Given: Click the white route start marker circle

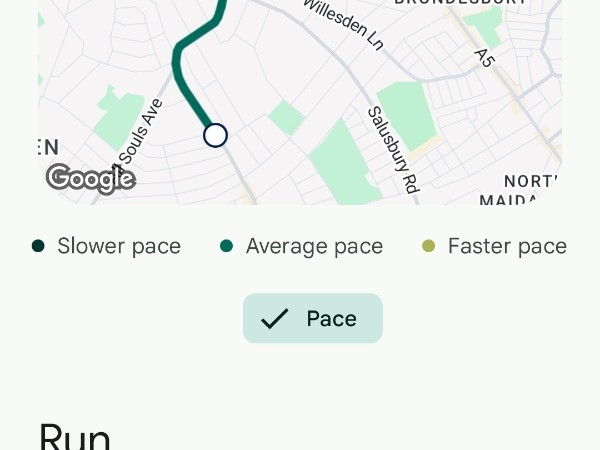Looking at the screenshot, I should [x=215, y=135].
